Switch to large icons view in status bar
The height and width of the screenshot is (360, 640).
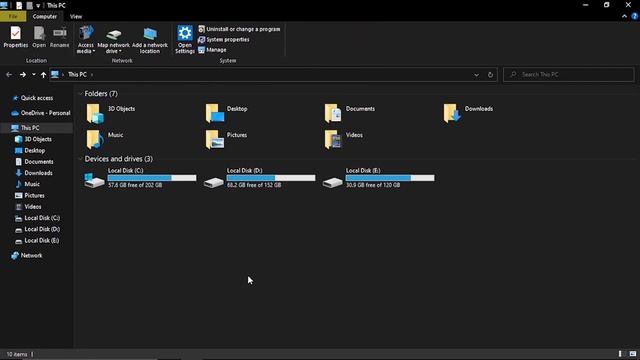click(633, 354)
